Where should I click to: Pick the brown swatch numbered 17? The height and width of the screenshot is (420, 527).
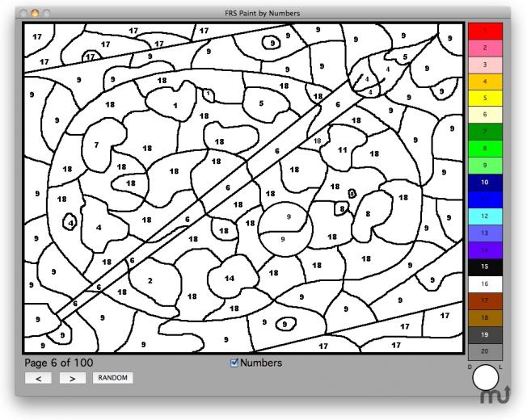(x=485, y=301)
